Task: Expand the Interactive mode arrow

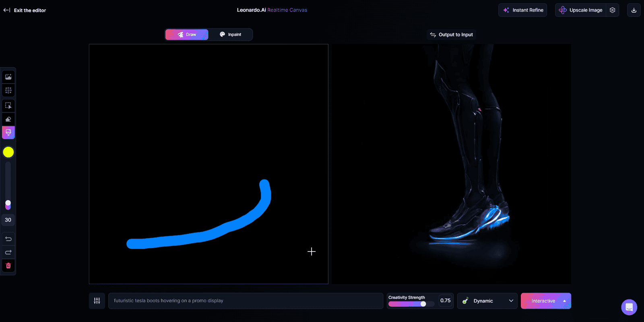Action: coord(565,301)
